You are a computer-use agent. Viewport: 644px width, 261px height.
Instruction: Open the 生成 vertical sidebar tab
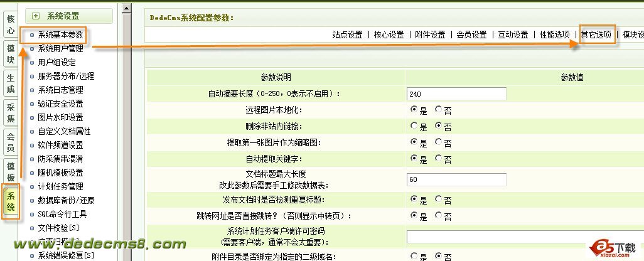11,83
